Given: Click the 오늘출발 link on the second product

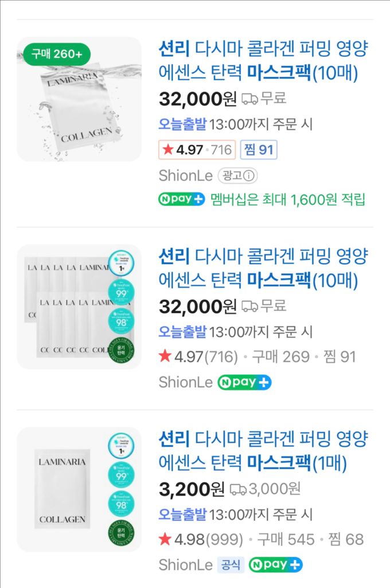Looking at the screenshot, I should point(181,332).
